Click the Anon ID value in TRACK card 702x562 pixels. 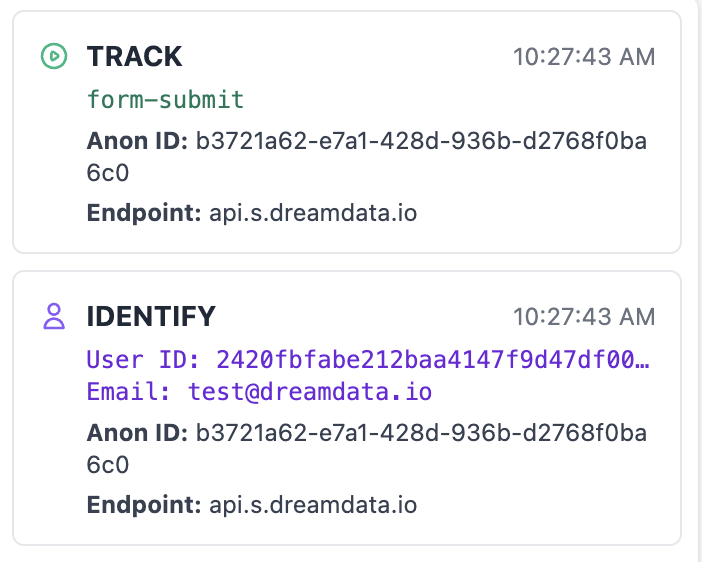tap(420, 142)
